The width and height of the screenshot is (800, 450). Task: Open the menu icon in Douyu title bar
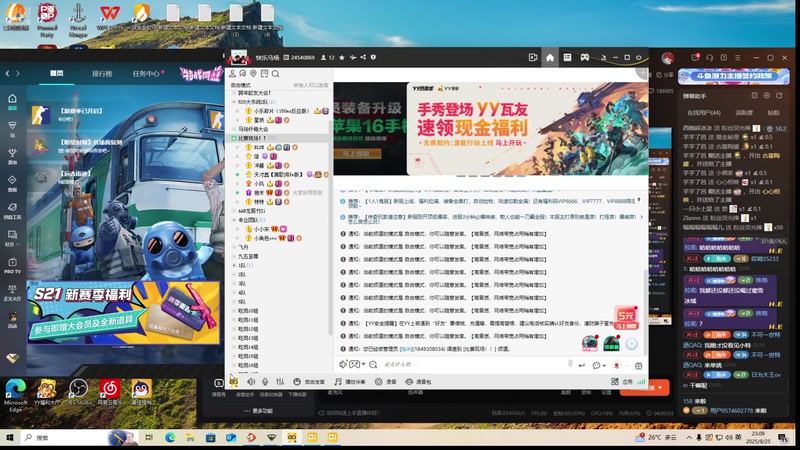pos(738,58)
